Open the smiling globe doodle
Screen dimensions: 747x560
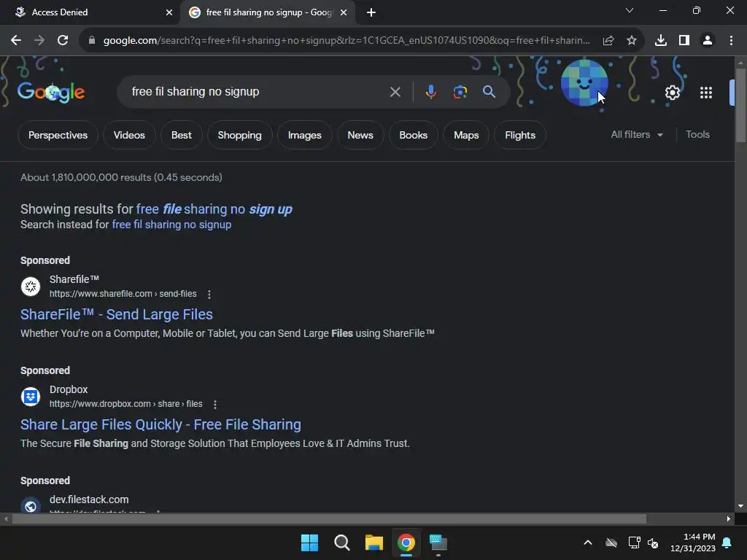tap(584, 83)
